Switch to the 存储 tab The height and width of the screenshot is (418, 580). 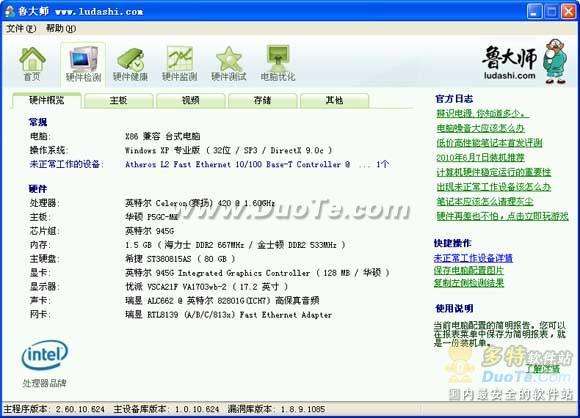pos(263,100)
